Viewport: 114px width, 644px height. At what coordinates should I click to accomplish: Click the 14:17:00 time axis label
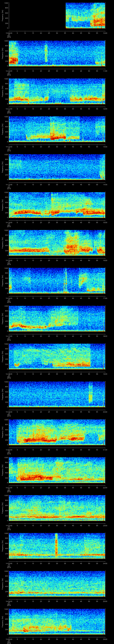9,336
